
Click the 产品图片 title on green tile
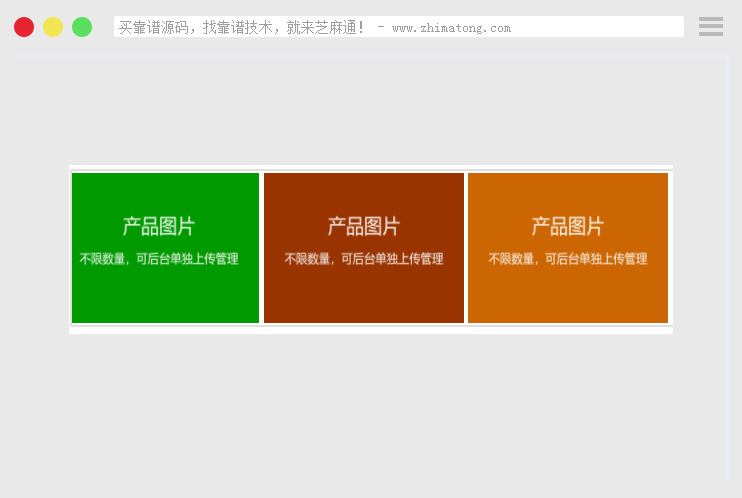(x=159, y=227)
